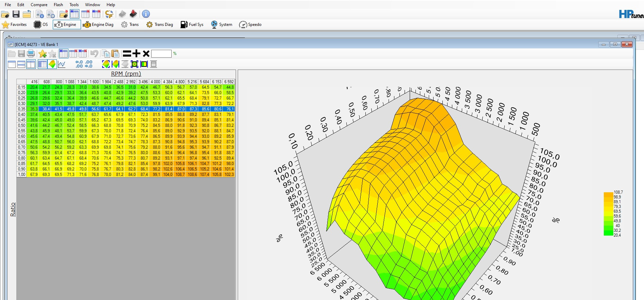Toggle table grid view
Screen dimensions: 644x300
43,64
